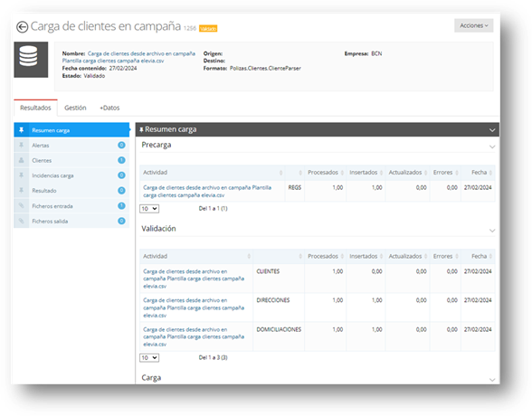Collapse the Resumen carga panel header chevron
This screenshot has width=532, height=416.
point(492,130)
